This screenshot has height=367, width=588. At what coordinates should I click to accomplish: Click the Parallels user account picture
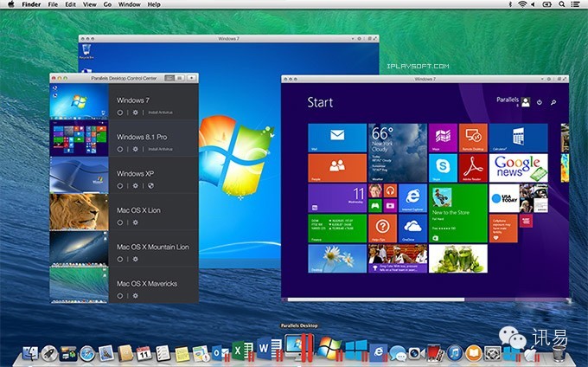coord(526,102)
